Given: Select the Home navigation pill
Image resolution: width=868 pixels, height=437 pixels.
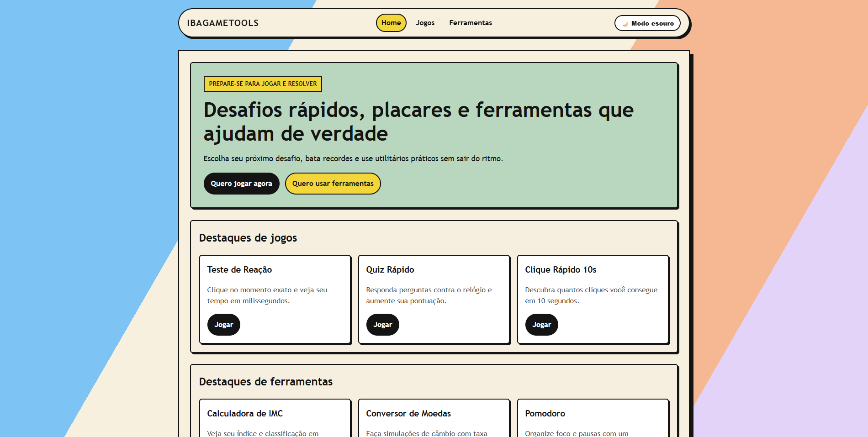Looking at the screenshot, I should point(391,22).
